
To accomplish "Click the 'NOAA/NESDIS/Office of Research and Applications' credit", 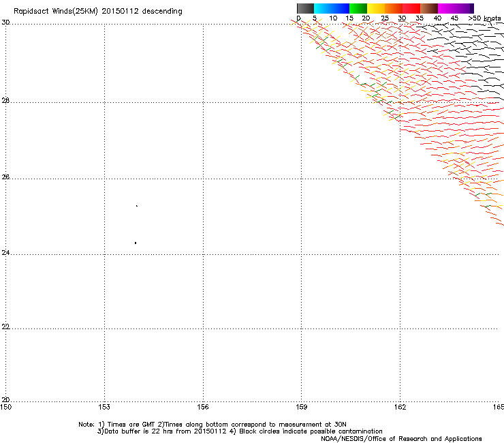I will 401,439.
